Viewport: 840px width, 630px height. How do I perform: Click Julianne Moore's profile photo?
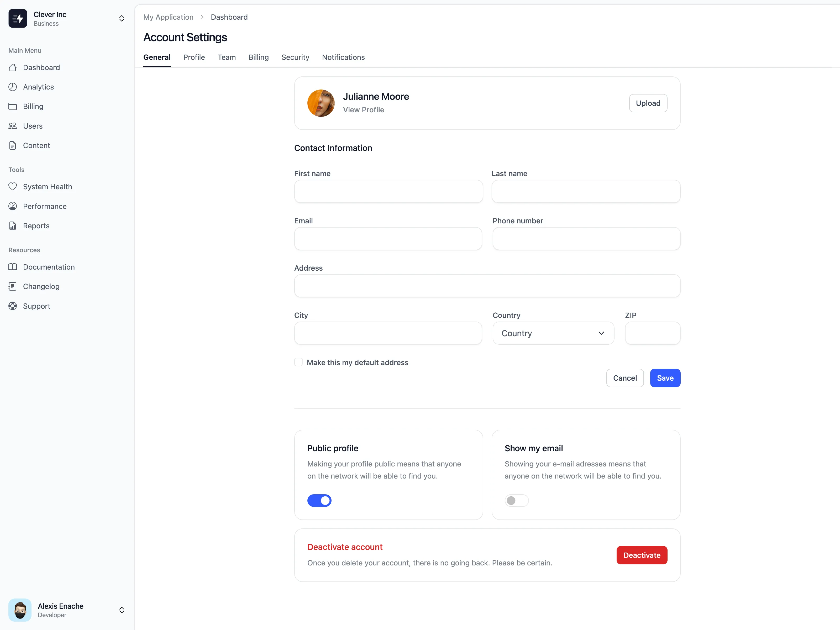tap(321, 103)
